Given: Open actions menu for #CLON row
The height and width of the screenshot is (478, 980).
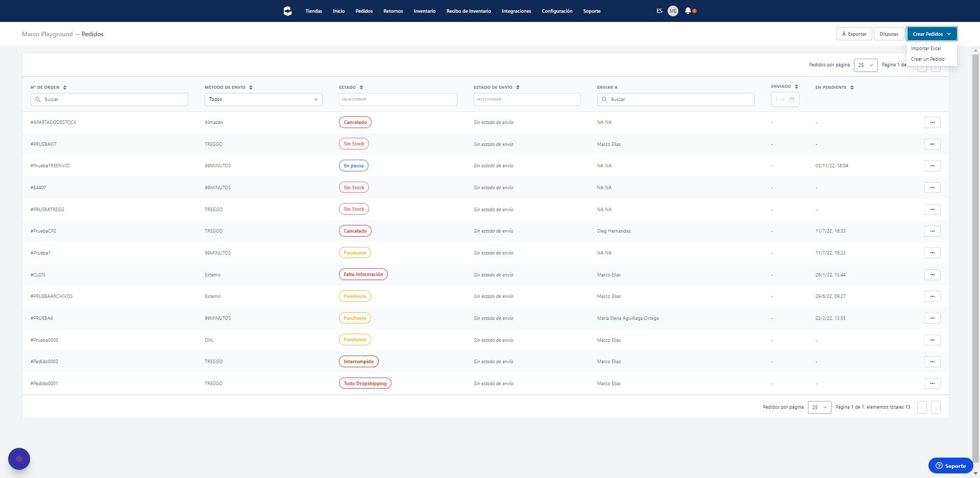Looking at the screenshot, I should pyautogui.click(x=932, y=274).
